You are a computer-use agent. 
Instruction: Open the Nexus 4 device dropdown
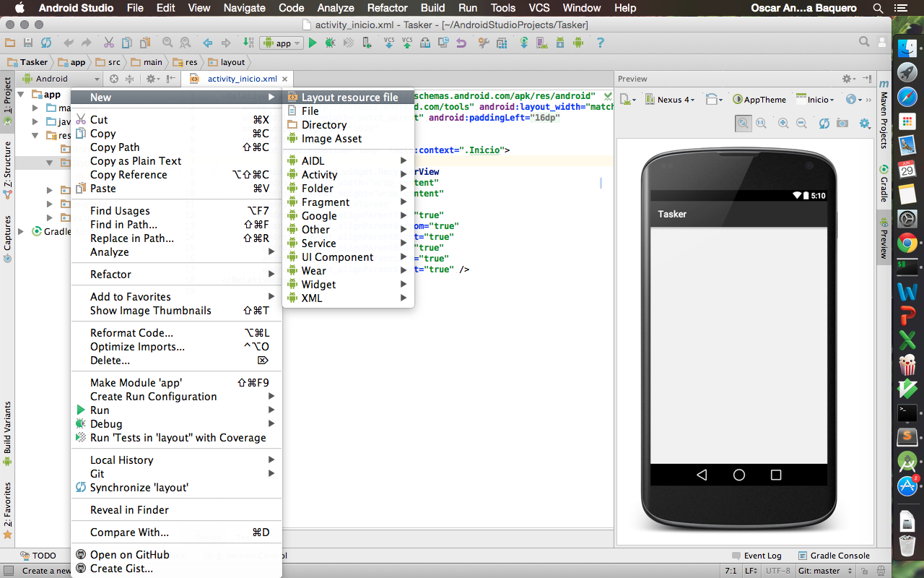(671, 100)
